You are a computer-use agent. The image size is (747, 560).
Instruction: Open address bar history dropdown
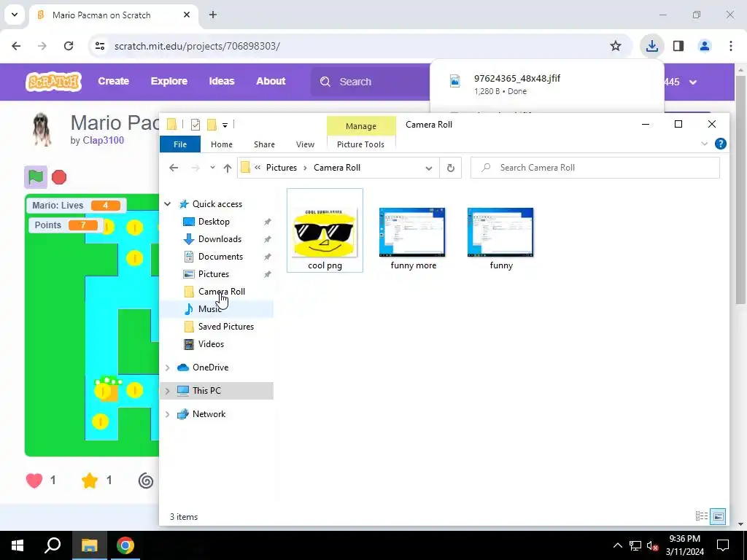[x=429, y=168]
